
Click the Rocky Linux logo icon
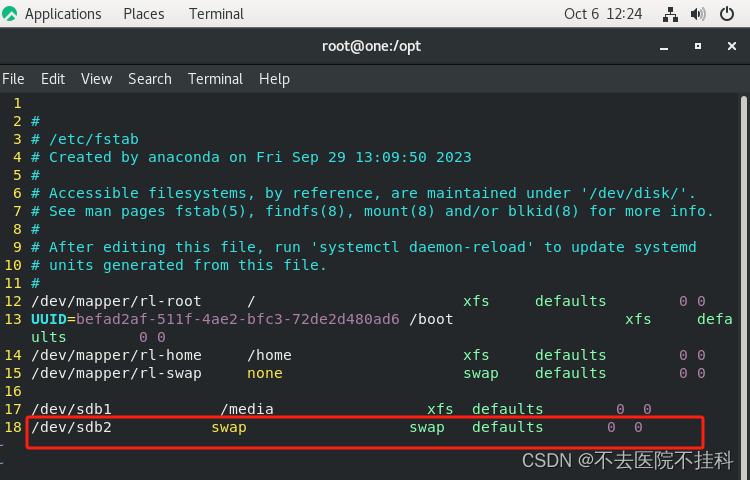(x=10, y=14)
